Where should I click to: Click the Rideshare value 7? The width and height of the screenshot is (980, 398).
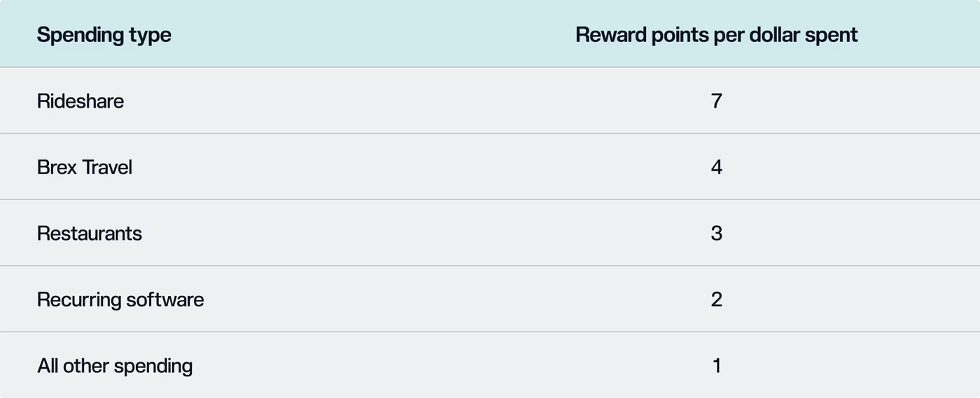(716, 101)
